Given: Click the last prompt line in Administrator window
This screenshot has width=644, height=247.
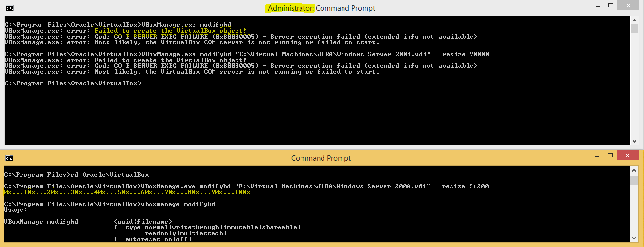Looking at the screenshot, I should (x=73, y=83).
